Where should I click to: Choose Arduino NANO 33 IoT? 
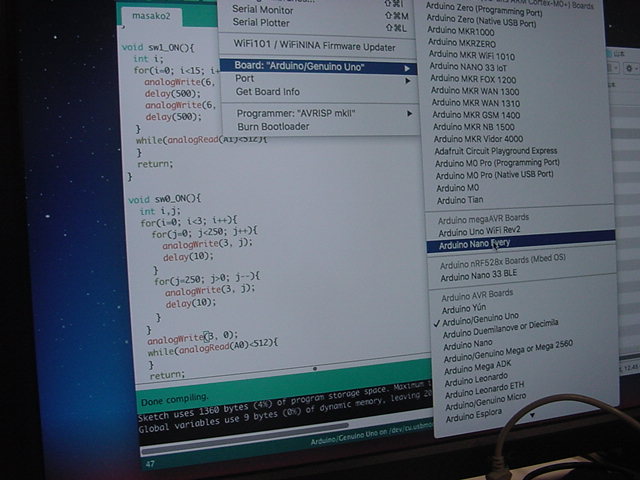(468, 67)
